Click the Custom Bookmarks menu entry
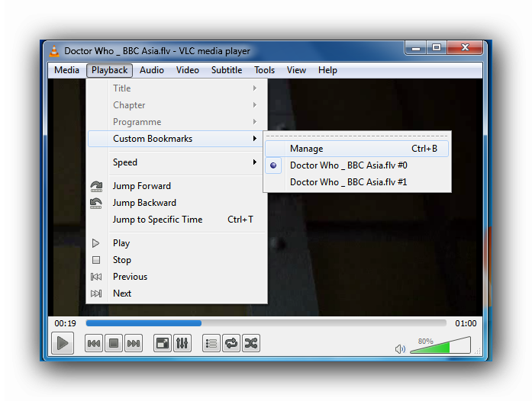The height and width of the screenshot is (401, 532). 176,139
